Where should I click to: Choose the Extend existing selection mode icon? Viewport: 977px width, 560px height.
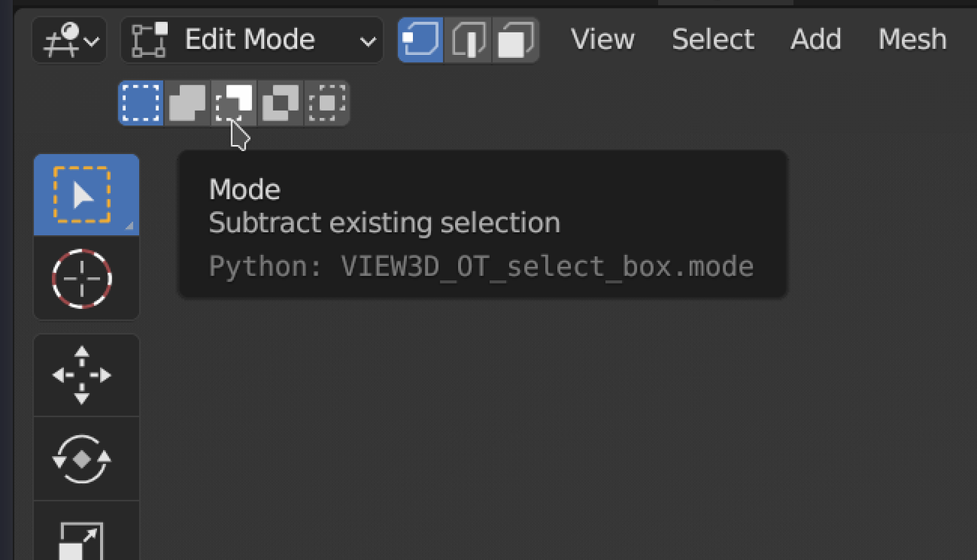click(x=187, y=103)
